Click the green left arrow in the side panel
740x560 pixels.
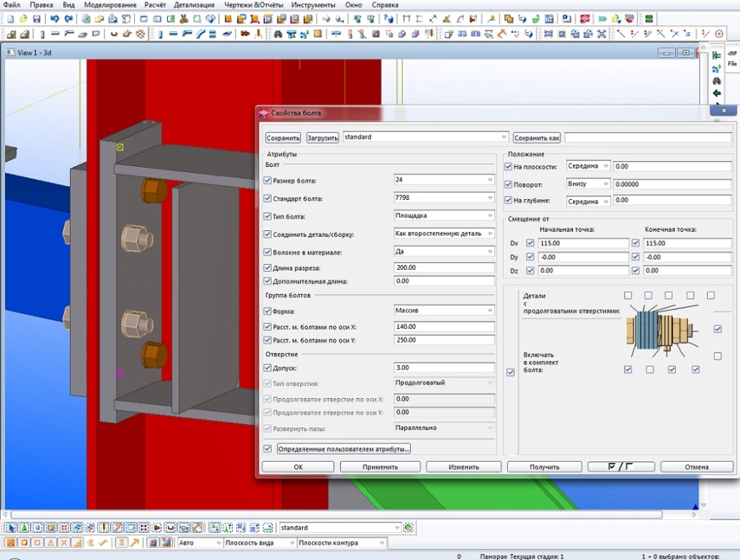click(x=717, y=93)
